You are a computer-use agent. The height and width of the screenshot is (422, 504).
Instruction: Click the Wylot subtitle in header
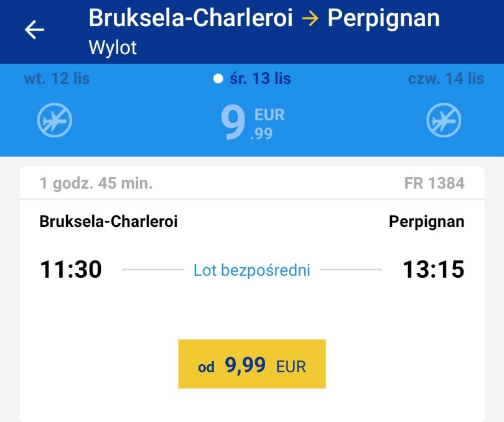(x=113, y=48)
